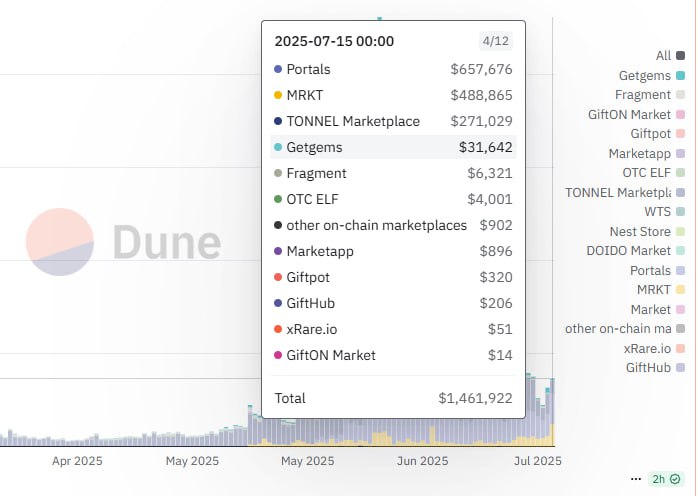Click the MRKT yellow legend swatch
The height and width of the screenshot is (496, 698).
click(680, 290)
